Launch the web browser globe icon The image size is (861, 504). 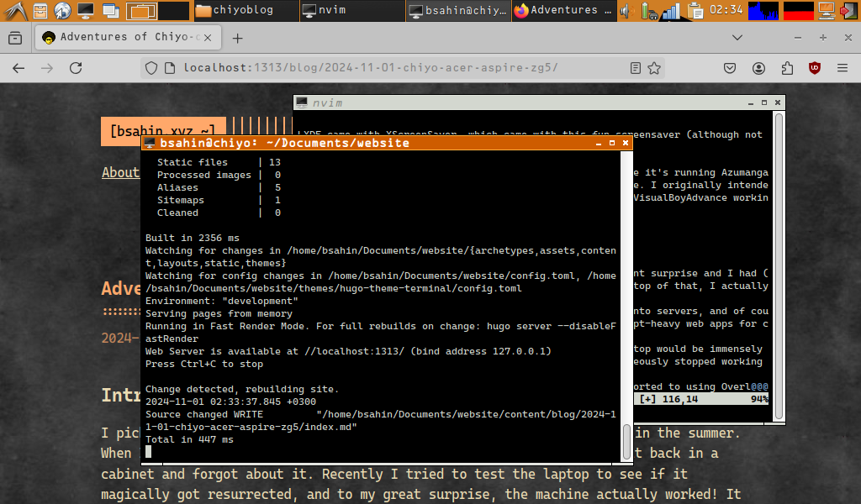point(62,10)
